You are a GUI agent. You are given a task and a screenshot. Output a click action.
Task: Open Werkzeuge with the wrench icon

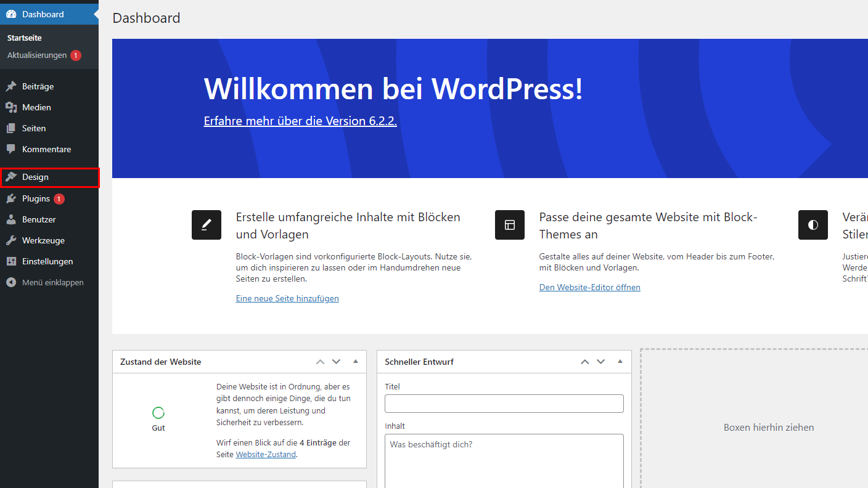10,240
